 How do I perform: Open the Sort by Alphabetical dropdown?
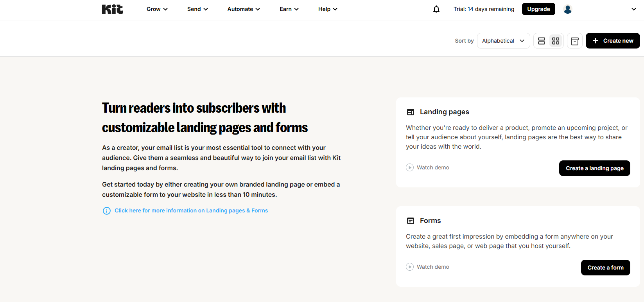pyautogui.click(x=504, y=41)
